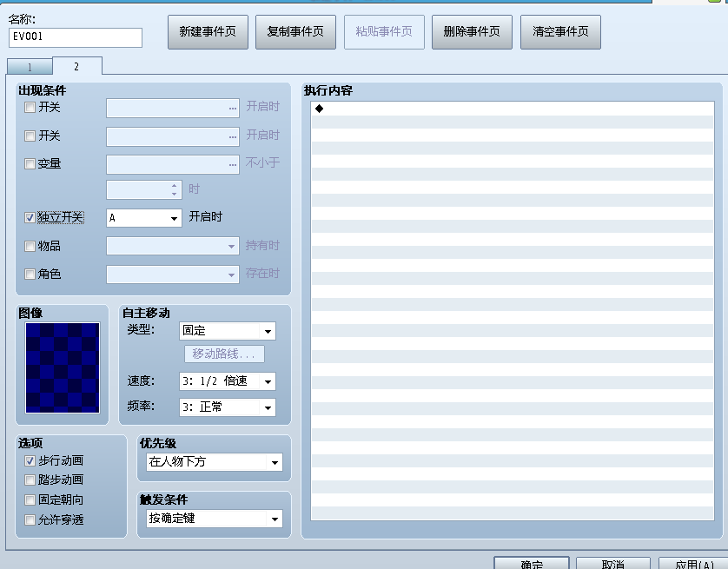Image resolution: width=728 pixels, height=569 pixels.
Task: Select event page tab 2
Action: [x=77, y=66]
